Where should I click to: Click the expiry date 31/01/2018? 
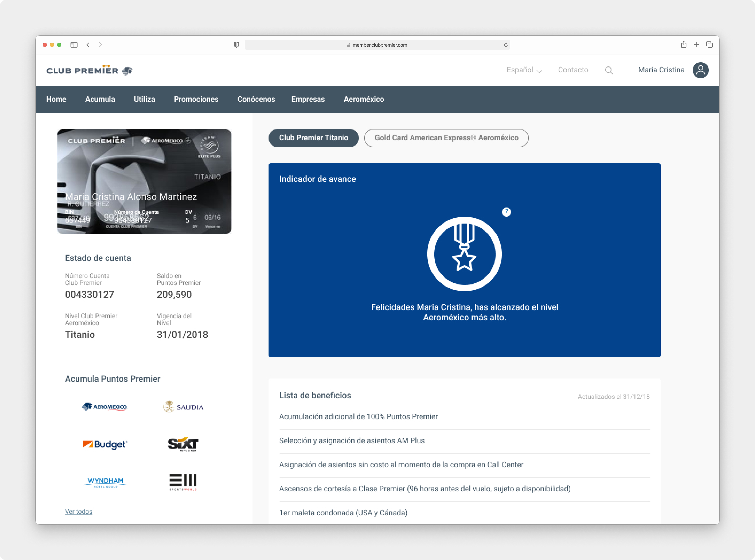[x=182, y=335]
